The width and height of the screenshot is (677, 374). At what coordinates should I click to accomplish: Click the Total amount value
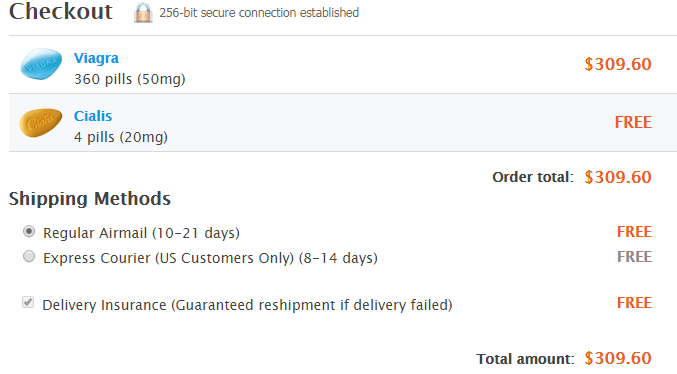pos(618,358)
